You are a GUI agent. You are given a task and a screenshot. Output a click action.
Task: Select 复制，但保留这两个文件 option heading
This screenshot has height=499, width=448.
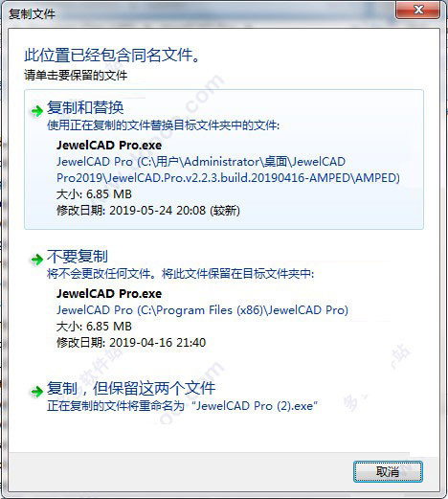coord(131,388)
